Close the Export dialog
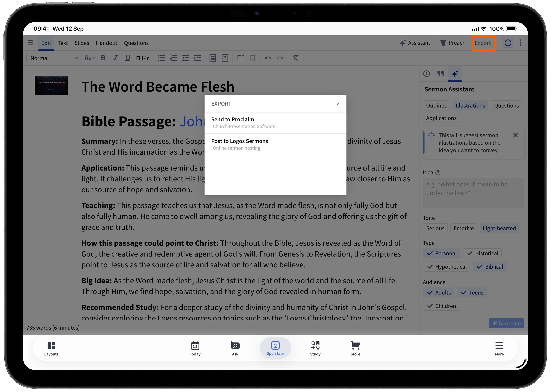Screen dimensions: 551x392 [338, 104]
